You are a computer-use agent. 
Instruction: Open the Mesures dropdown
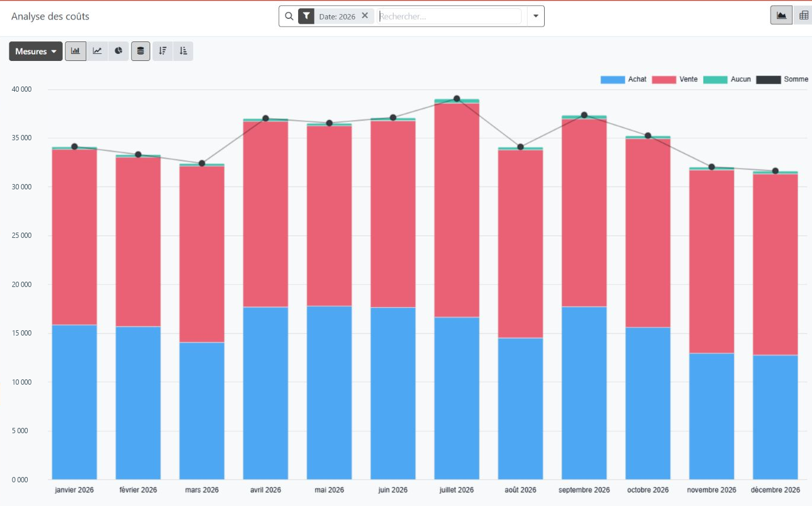[x=35, y=51]
